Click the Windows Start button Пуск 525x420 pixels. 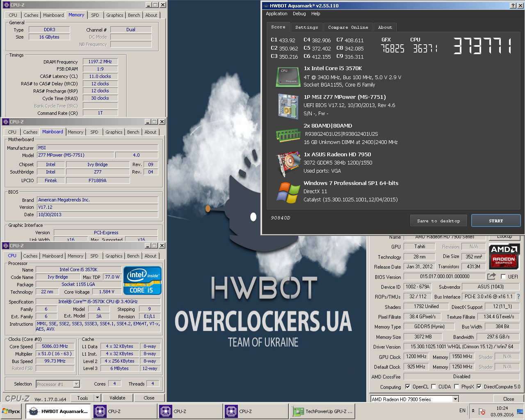(11, 411)
